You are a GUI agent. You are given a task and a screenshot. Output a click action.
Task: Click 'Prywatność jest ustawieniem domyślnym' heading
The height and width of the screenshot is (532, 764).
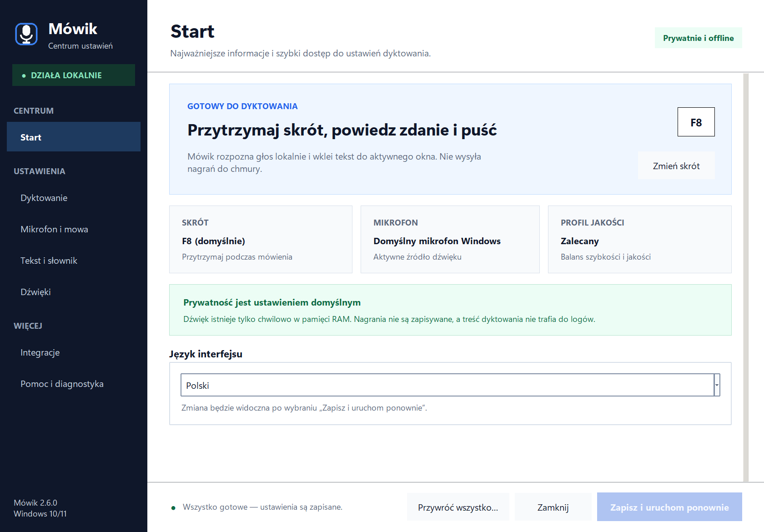[272, 302]
